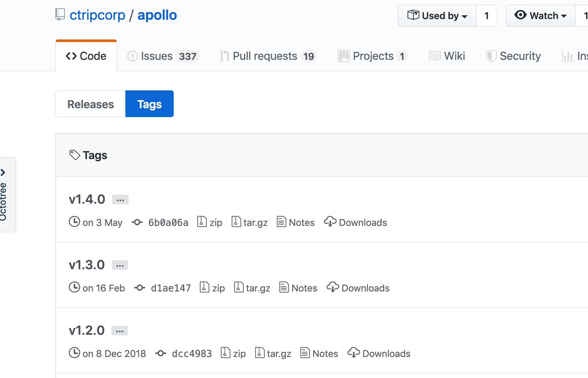This screenshot has width=588, height=378.
Task: Open the v1.2.0 tag
Action: tap(87, 330)
